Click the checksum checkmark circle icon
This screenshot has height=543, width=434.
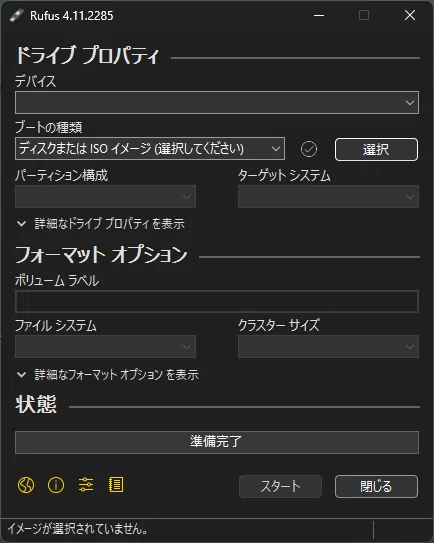coord(309,149)
